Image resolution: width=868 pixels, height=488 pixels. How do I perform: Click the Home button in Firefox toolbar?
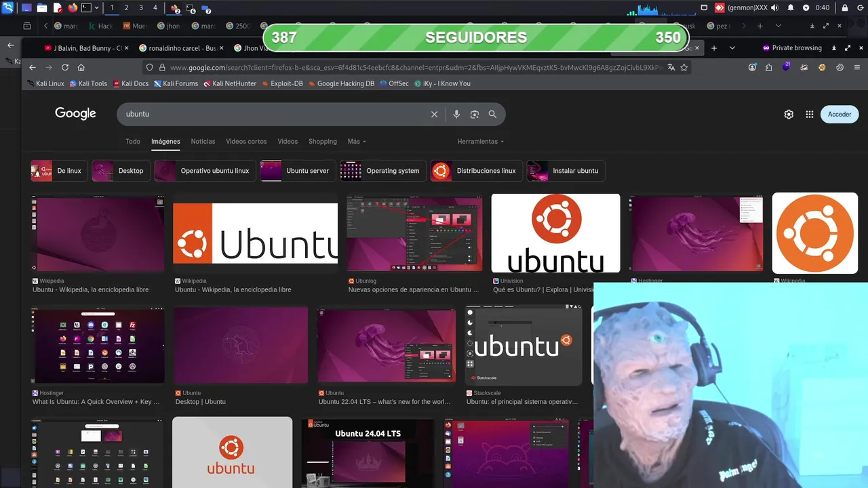tap(81, 67)
